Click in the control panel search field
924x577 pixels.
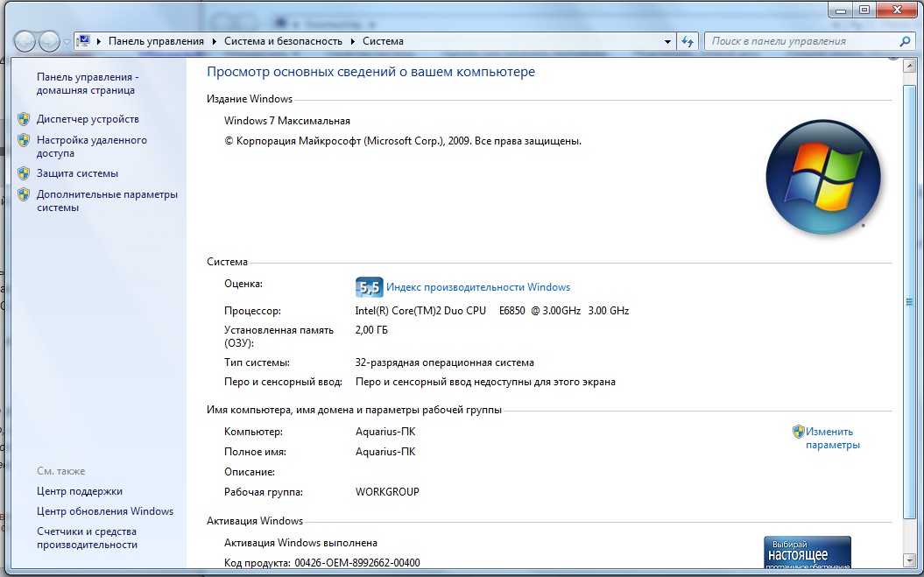801,41
